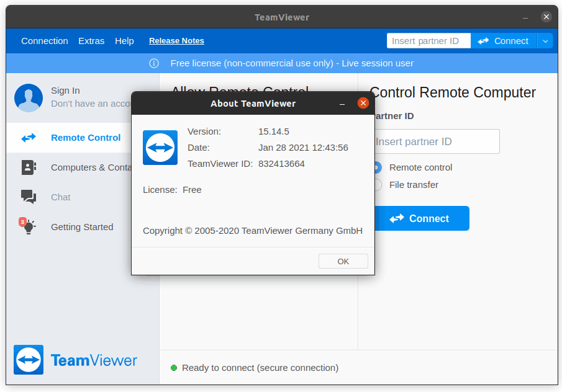Open the Connection menu

click(45, 41)
